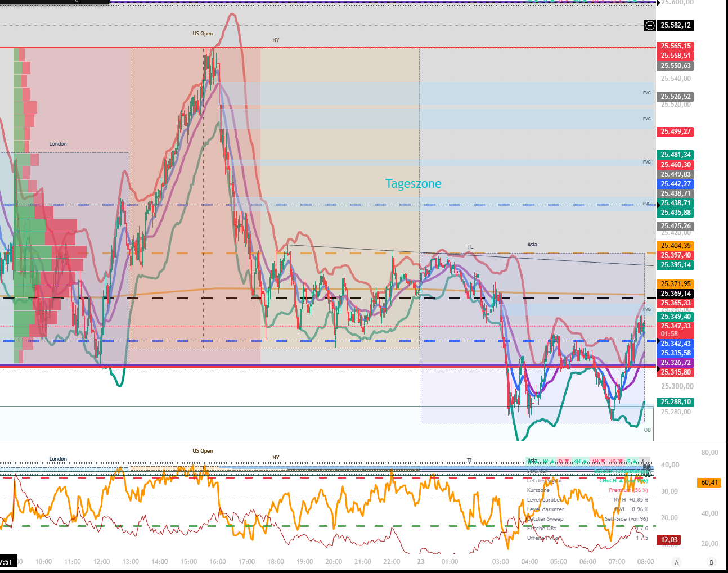Click the blue price label 25.442,27
Screen dimensions: 728x573
pos(675,184)
